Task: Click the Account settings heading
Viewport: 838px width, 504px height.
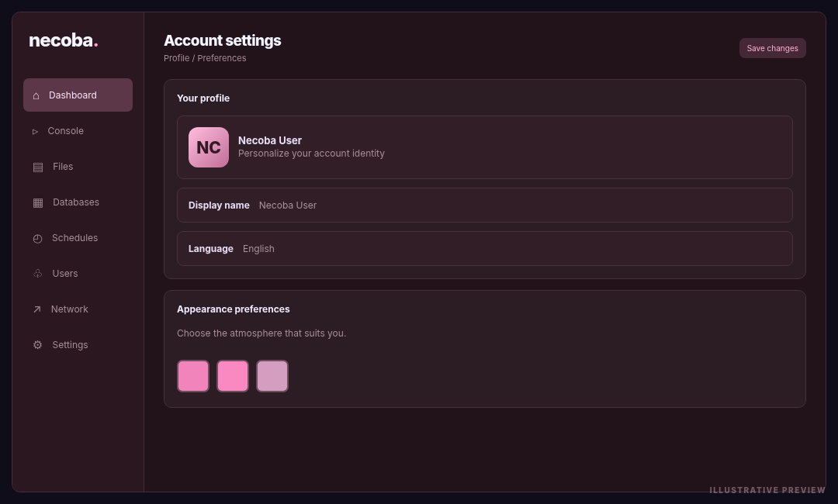Action: [223, 40]
